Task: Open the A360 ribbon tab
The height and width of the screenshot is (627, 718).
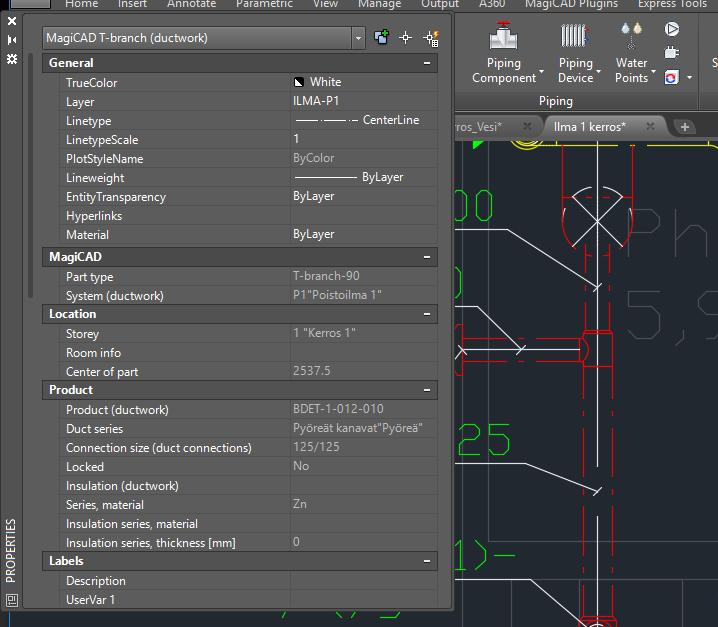Action: tap(492, 4)
